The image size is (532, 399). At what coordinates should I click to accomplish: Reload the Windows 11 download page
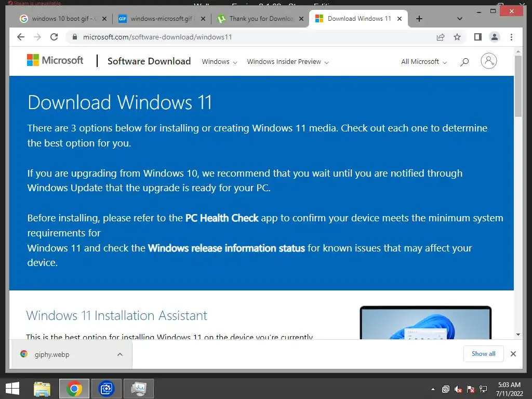coord(54,37)
